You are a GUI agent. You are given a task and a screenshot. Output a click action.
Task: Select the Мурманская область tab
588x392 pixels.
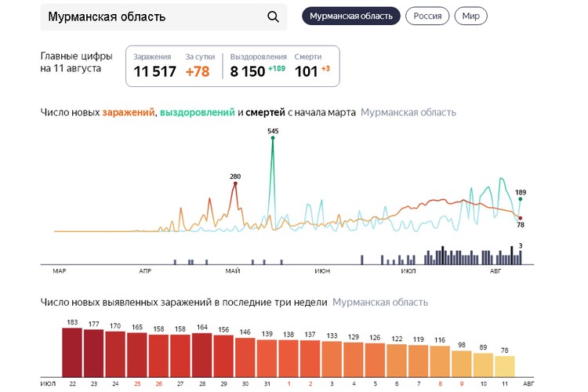tap(351, 16)
